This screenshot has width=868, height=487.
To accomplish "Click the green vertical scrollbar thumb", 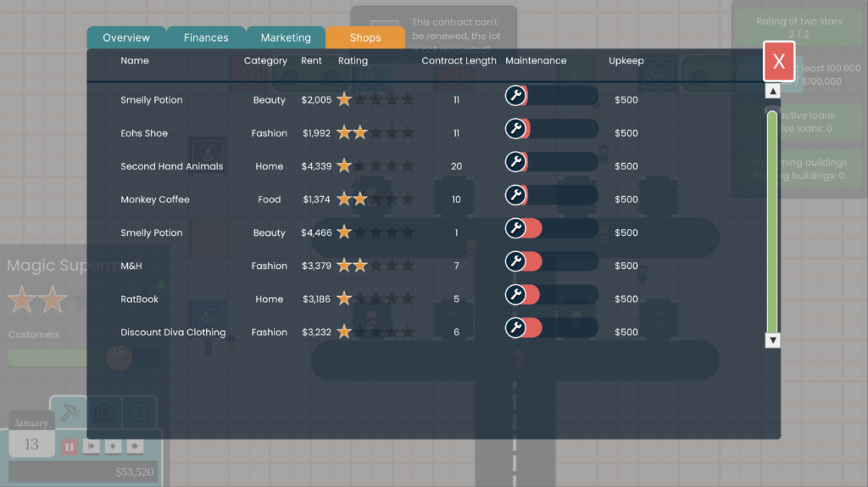I will pyautogui.click(x=772, y=221).
